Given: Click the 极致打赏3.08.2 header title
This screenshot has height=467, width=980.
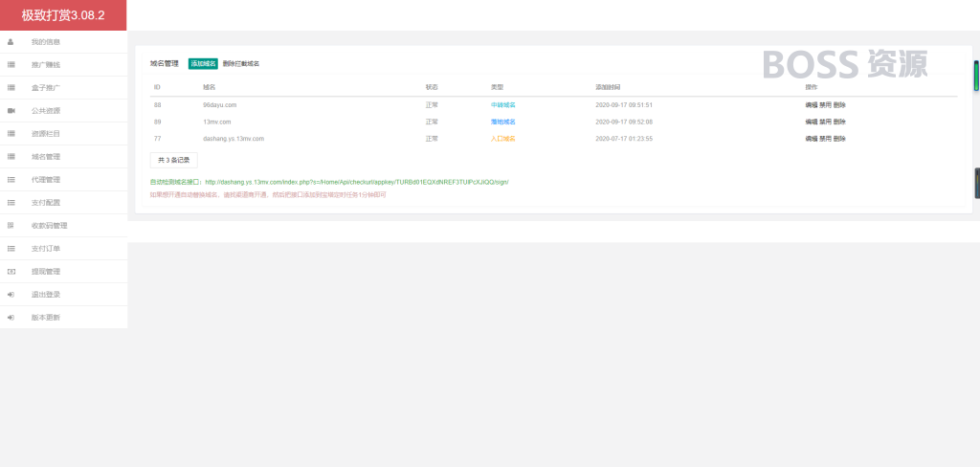Looking at the screenshot, I should coord(63,15).
